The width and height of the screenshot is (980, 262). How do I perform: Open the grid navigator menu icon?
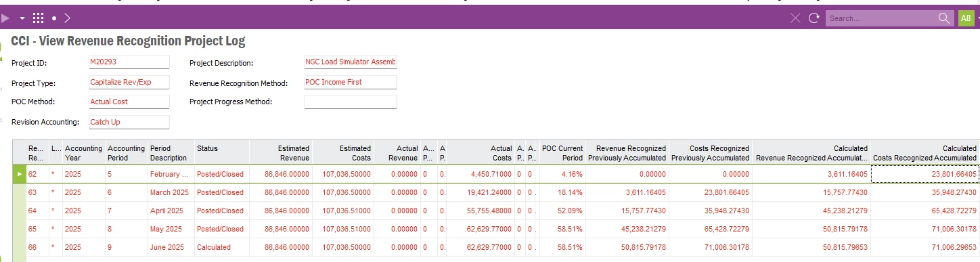(x=39, y=18)
